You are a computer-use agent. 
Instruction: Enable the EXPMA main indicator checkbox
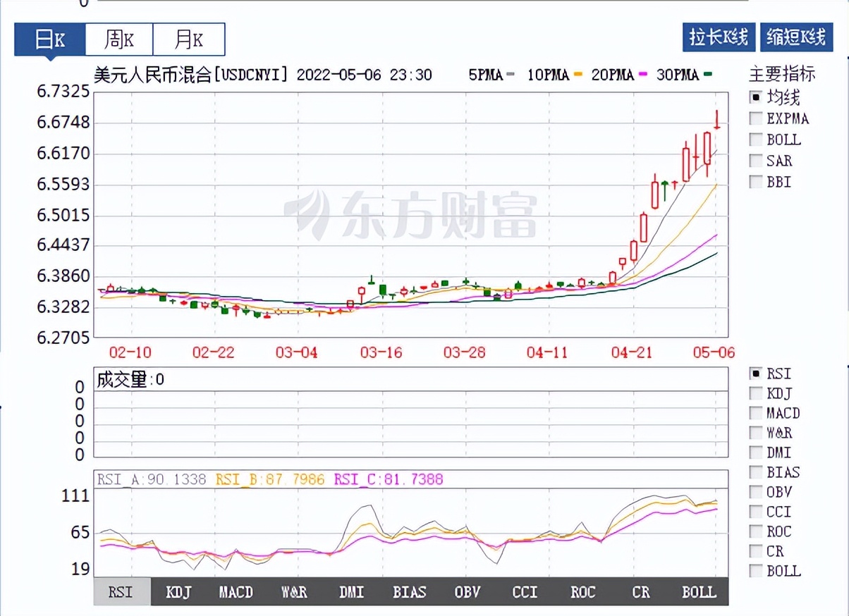(x=755, y=118)
